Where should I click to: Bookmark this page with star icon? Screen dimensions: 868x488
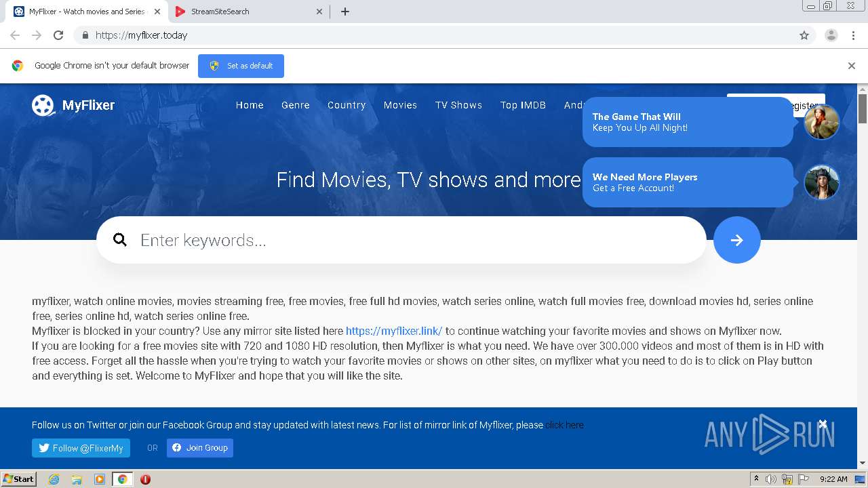(x=804, y=35)
